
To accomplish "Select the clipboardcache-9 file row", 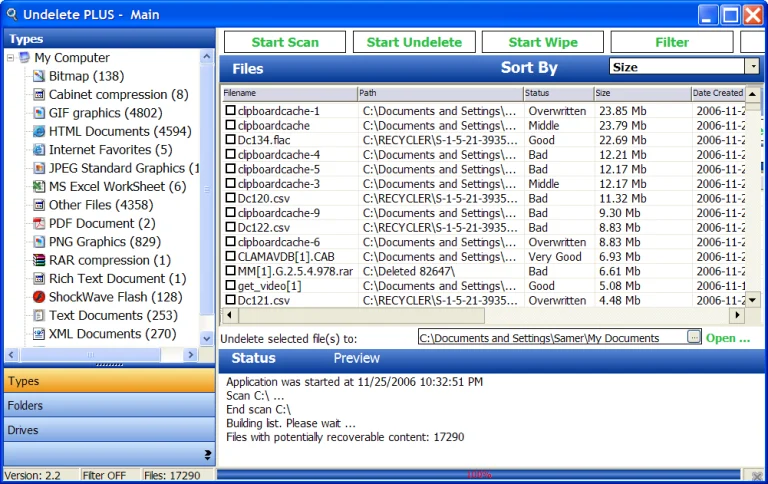I will pyautogui.click(x=483, y=213).
